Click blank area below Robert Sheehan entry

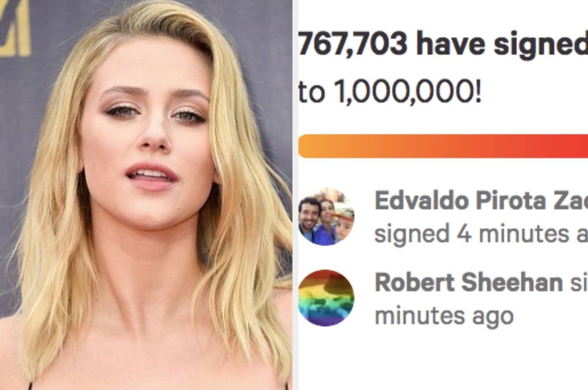click(442, 362)
